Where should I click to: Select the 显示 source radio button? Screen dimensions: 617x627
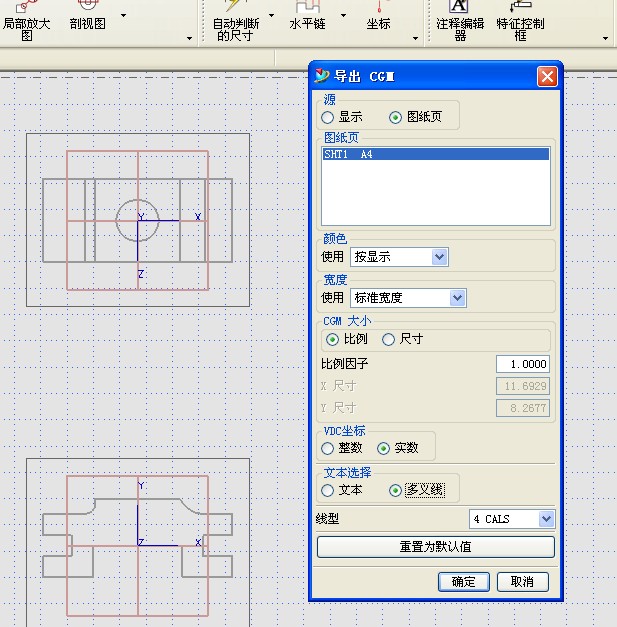[x=327, y=118]
